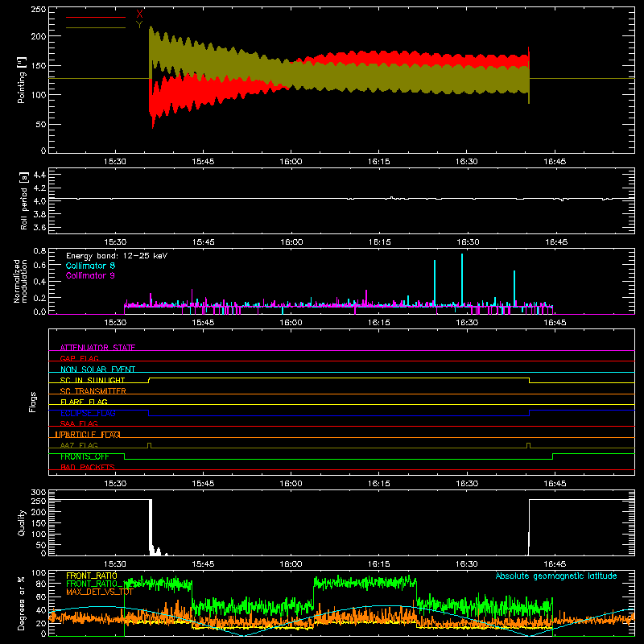Viewport: 644px width, 644px height.
Task: Click the red X legend line
Action: pyautogui.click(x=96, y=17)
